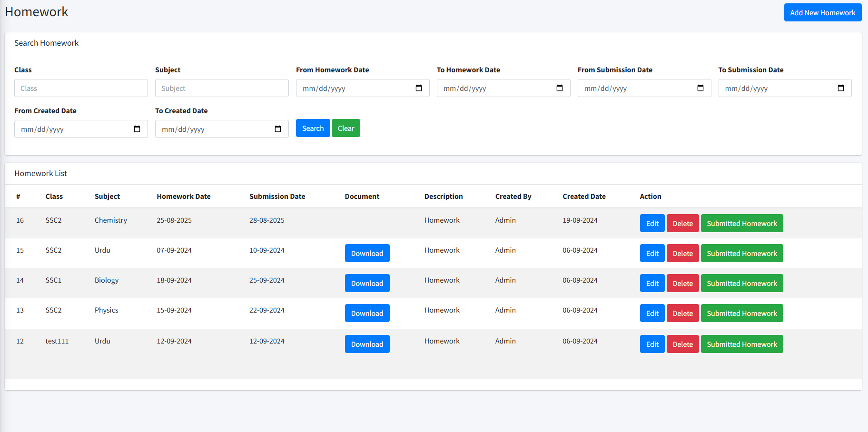The height and width of the screenshot is (432, 868).
Task: Edit the Chemistry homework entry
Action: 652,224
